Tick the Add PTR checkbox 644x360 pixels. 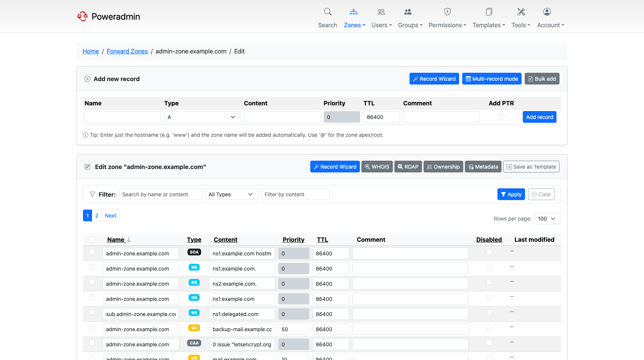coord(501,116)
